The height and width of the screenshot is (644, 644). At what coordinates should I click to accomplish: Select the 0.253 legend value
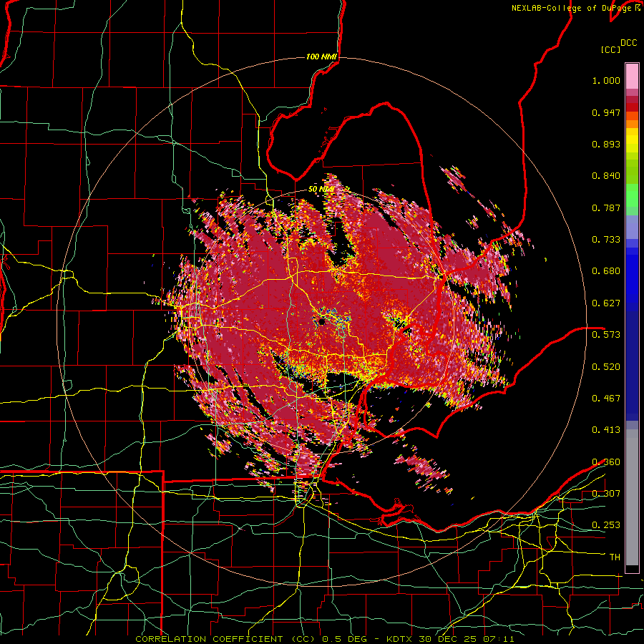point(606,525)
